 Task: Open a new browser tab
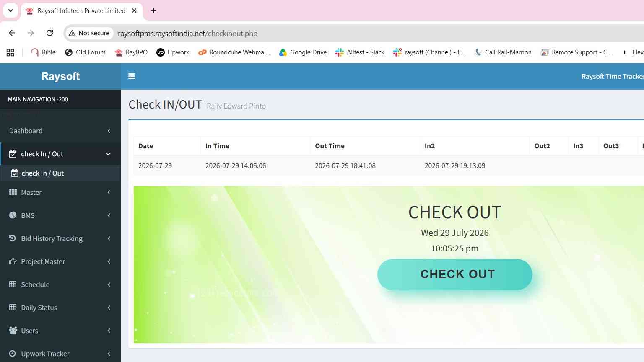(x=153, y=10)
